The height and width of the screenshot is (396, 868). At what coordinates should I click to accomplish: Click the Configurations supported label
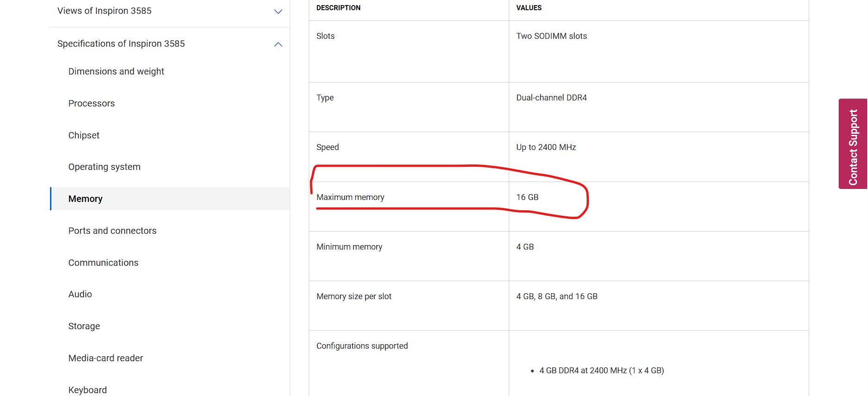(362, 346)
